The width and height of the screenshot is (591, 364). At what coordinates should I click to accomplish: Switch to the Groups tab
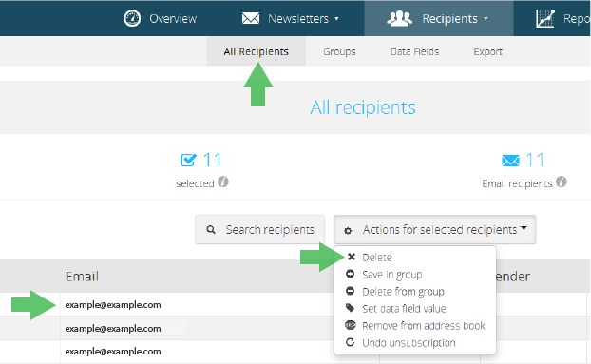pos(339,51)
